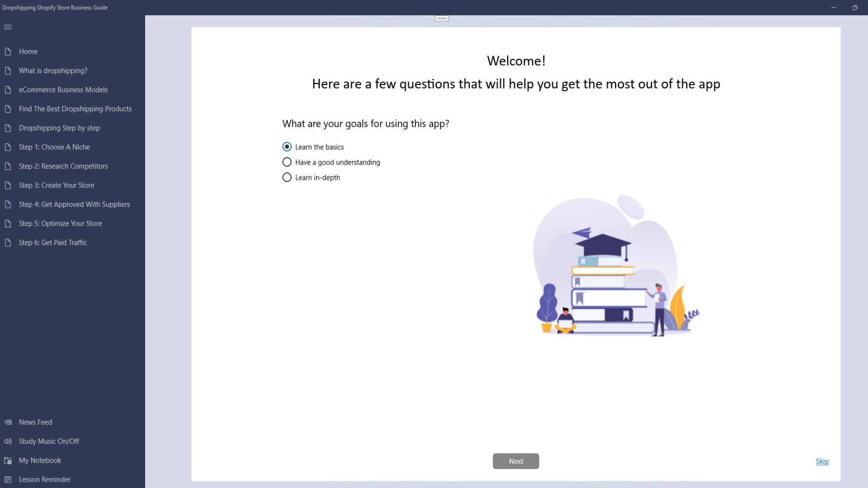Click the page icon for What is dropshipping
Screen dimensions: 868x488
(x=8, y=70)
